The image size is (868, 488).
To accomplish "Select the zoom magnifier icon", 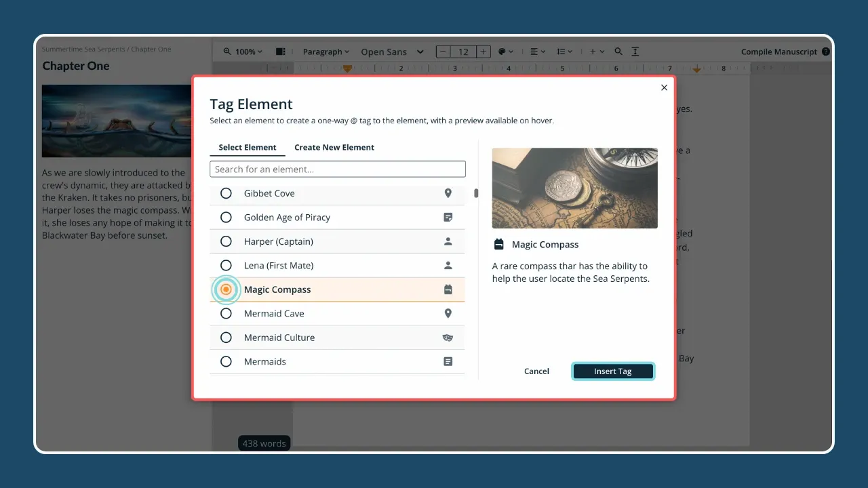I will click(x=226, y=52).
